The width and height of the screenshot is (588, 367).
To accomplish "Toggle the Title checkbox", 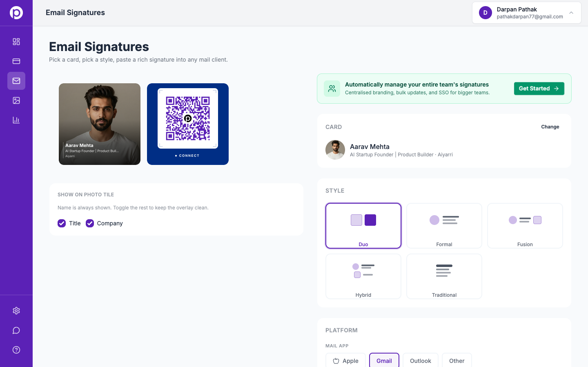I will [62, 223].
